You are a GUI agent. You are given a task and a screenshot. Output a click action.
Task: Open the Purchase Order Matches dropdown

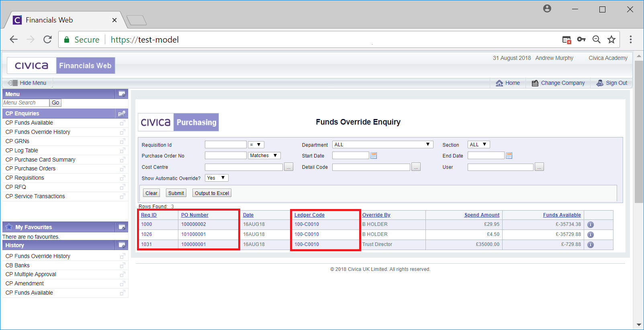click(264, 156)
